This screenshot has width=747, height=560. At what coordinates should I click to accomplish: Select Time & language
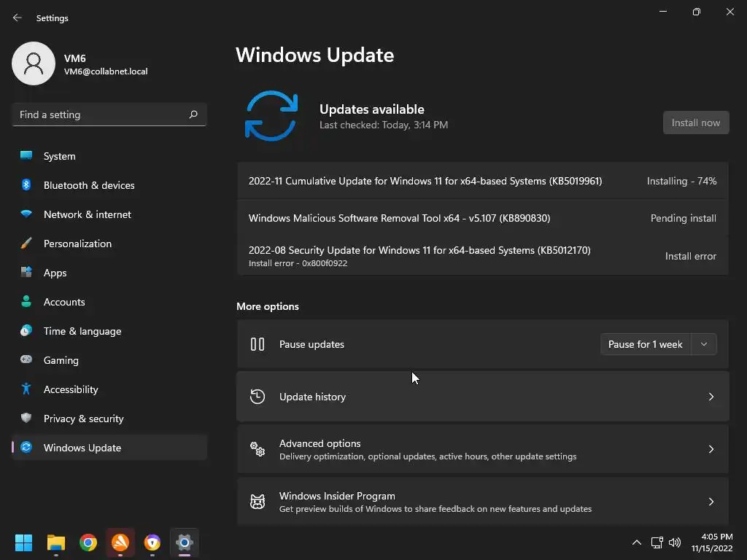coord(109,330)
